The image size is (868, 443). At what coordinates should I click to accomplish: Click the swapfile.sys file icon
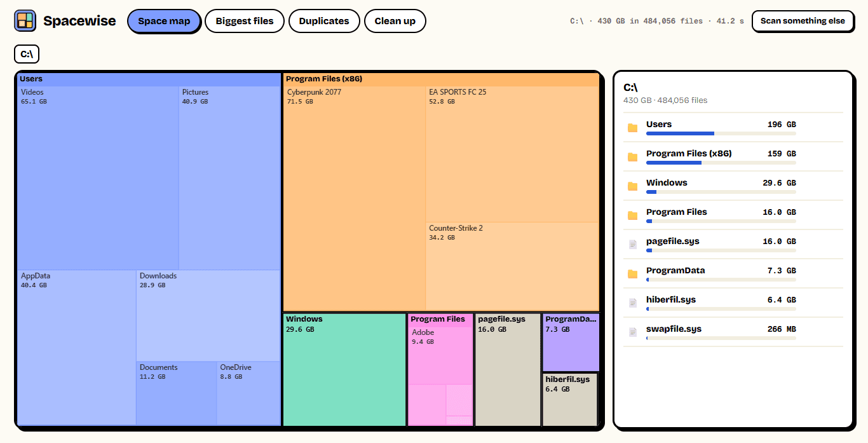point(632,332)
